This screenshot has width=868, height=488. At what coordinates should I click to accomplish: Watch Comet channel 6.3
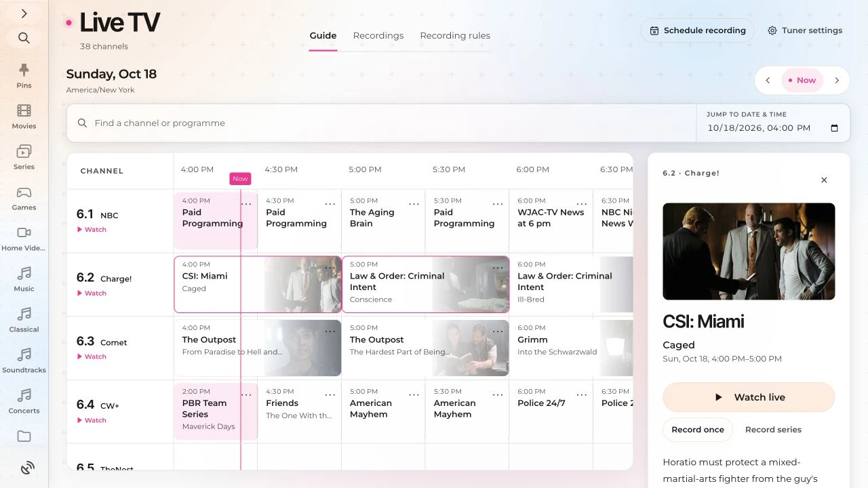click(x=92, y=357)
